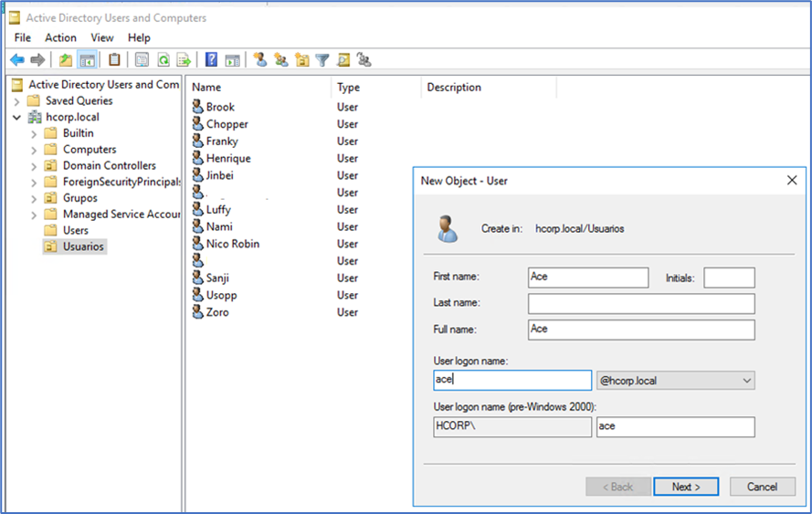Open the View menu

[x=102, y=37]
